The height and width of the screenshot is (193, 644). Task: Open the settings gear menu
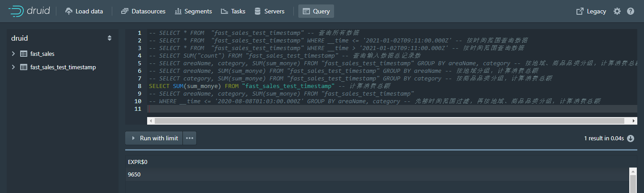point(617,11)
